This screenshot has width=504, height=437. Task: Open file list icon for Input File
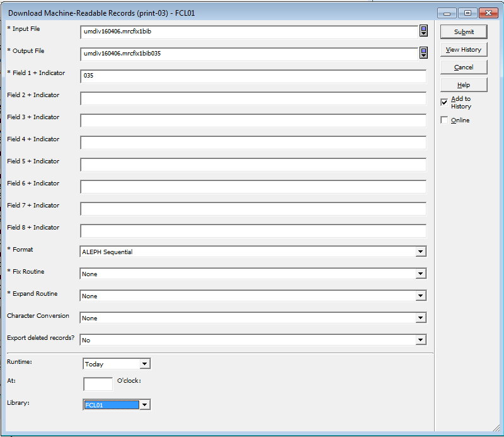[x=424, y=32]
